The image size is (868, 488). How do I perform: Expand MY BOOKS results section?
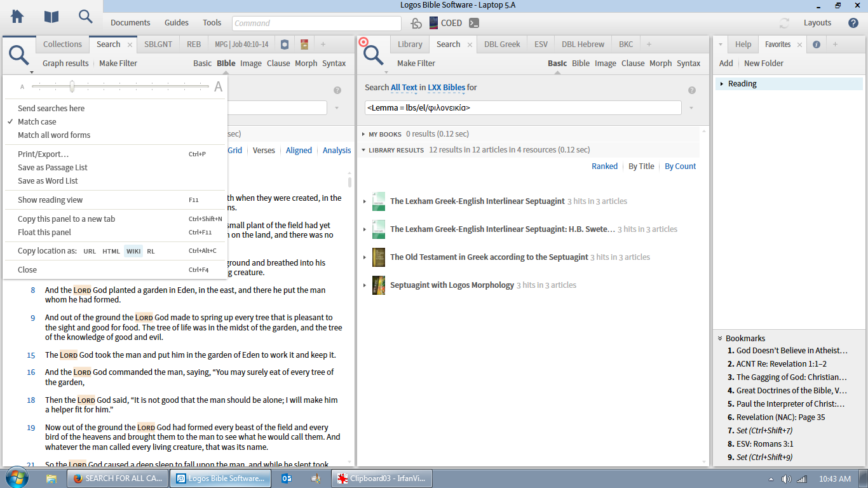pyautogui.click(x=363, y=134)
